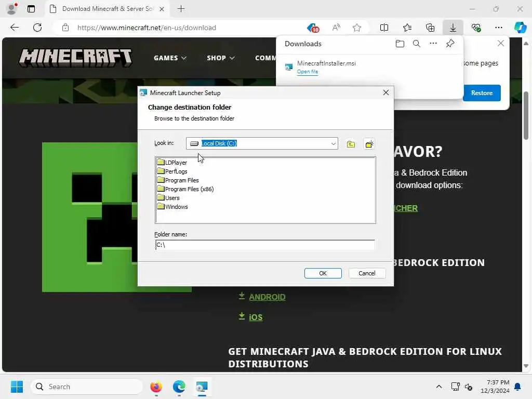Click the create new folder icon
This screenshot has width=532, height=399.
[369, 144]
